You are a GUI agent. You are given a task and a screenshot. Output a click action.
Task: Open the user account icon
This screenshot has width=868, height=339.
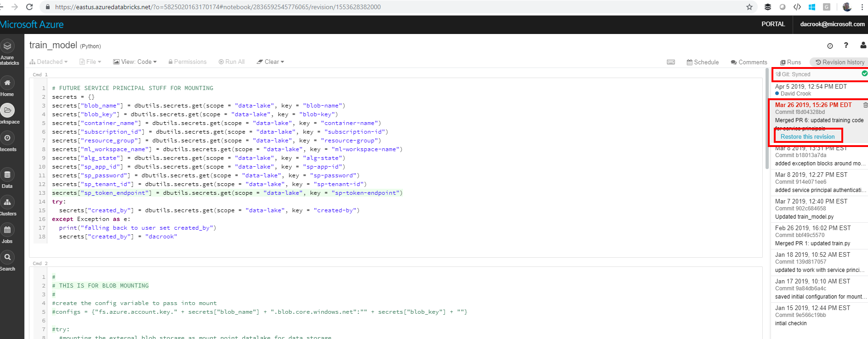tap(863, 45)
